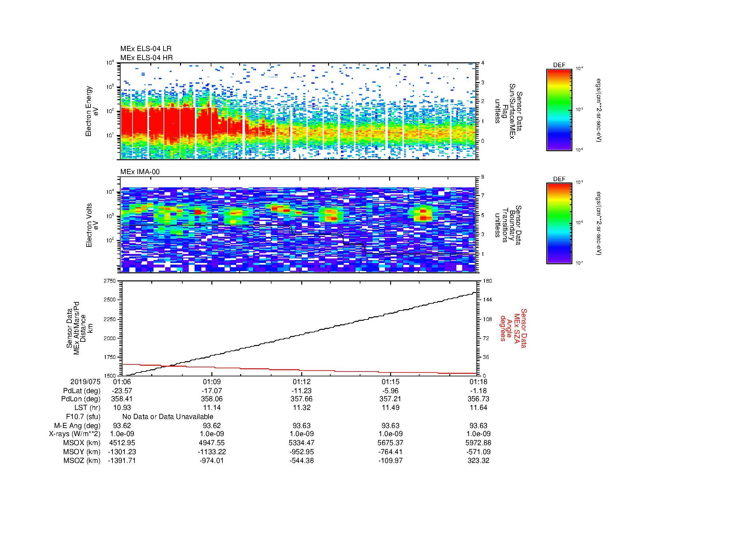Screen dimensions: 756x534
Task: Select the X-rays (W/m**2) row label
Action: [74, 434]
